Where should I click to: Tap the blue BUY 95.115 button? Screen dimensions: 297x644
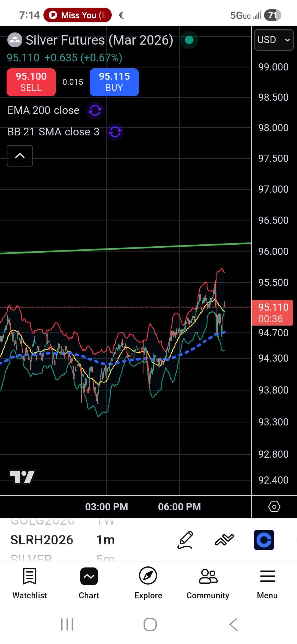114,82
